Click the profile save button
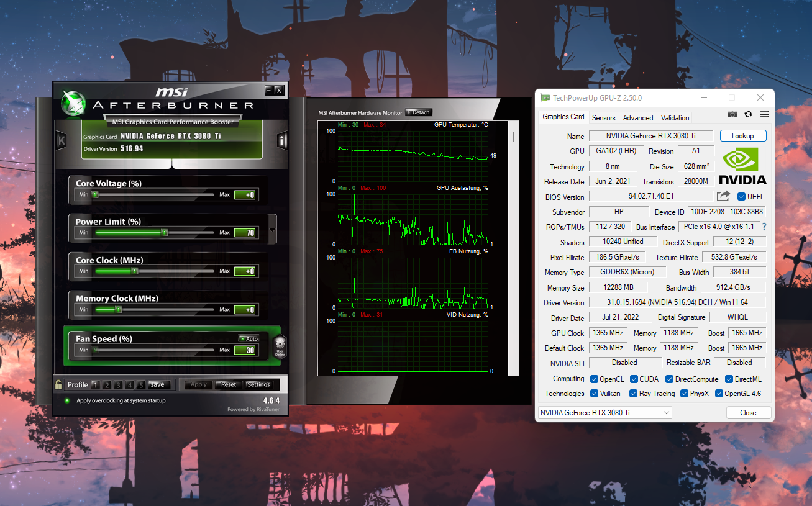 158,384
